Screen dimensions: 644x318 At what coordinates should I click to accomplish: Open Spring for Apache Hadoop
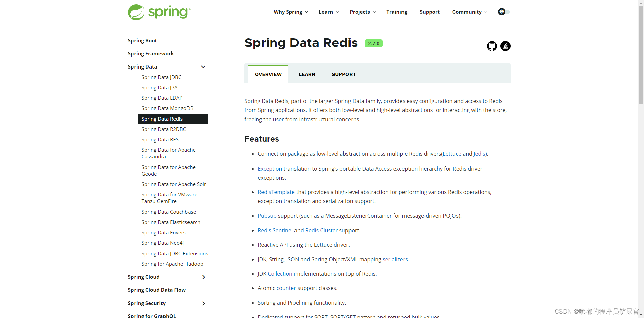click(x=172, y=264)
